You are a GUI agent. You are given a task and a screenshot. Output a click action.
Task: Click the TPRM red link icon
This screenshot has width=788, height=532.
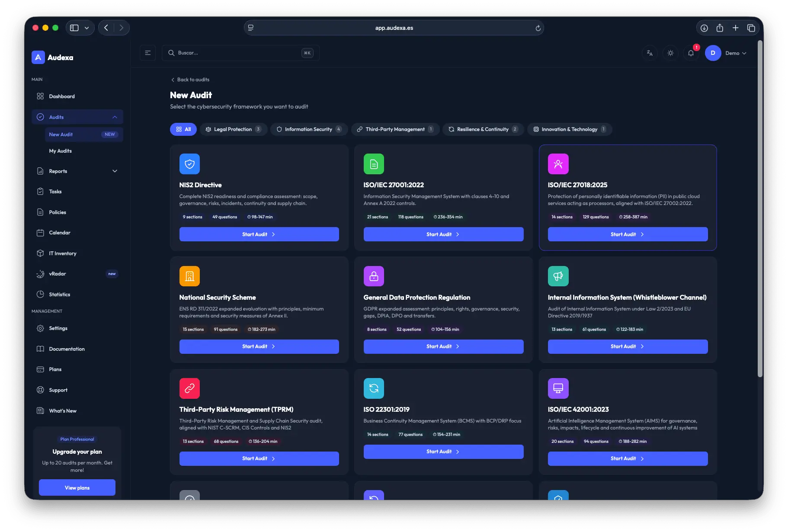pyautogui.click(x=189, y=388)
